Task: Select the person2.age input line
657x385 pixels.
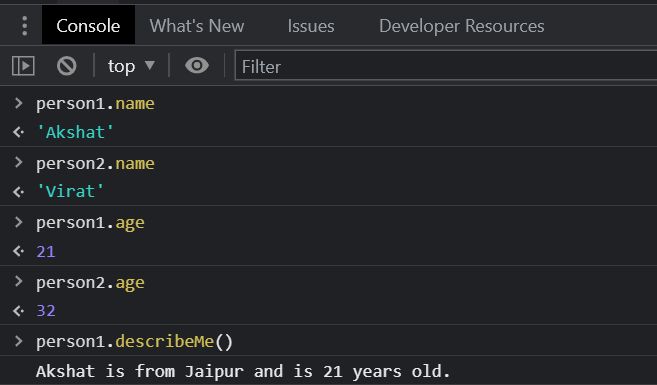Action: click(90, 282)
